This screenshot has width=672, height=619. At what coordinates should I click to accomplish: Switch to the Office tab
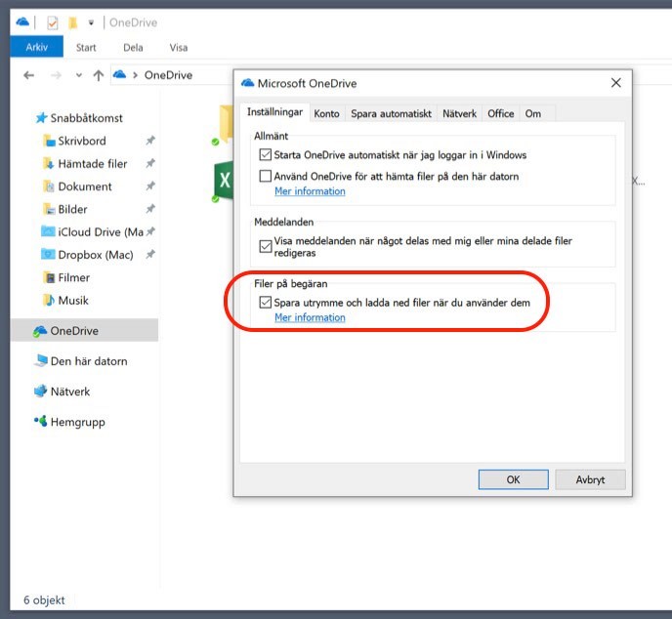click(500, 113)
